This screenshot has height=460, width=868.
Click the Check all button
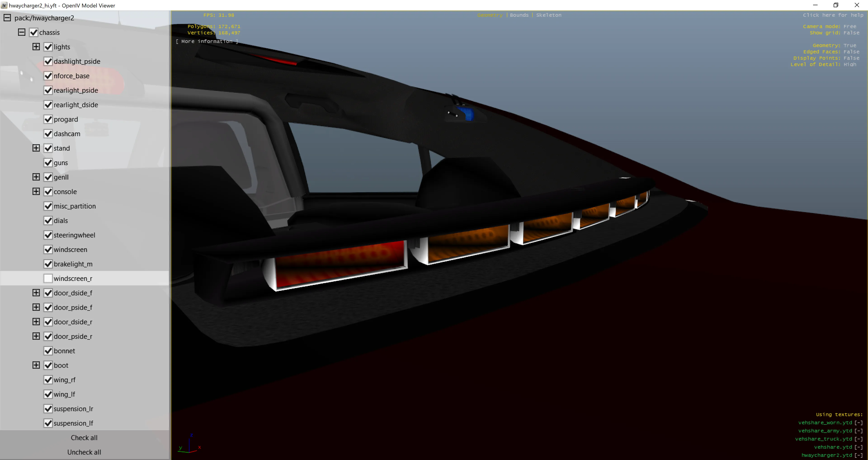coord(84,438)
